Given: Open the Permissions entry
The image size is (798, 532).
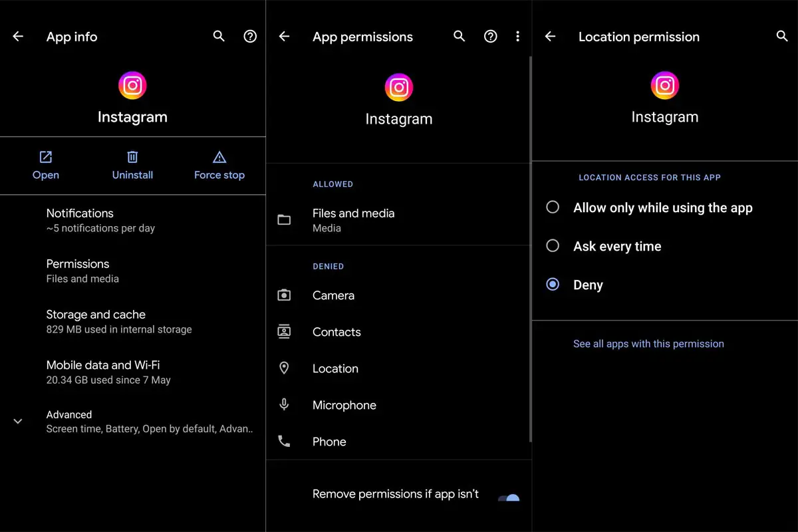Looking at the screenshot, I should 133,271.
